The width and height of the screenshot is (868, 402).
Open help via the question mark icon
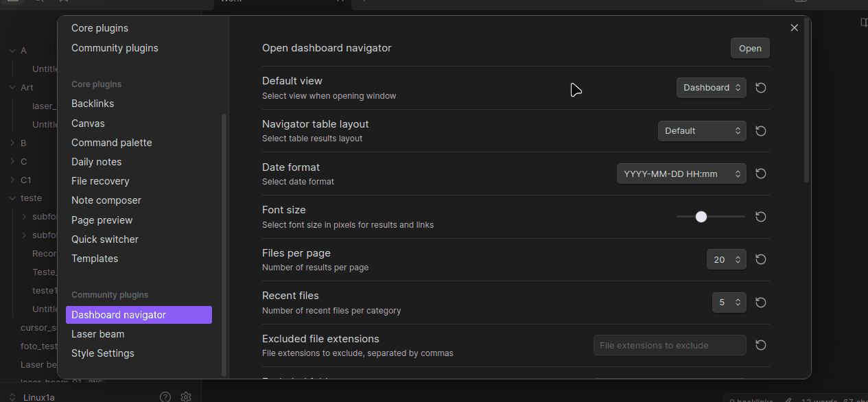coord(165,397)
